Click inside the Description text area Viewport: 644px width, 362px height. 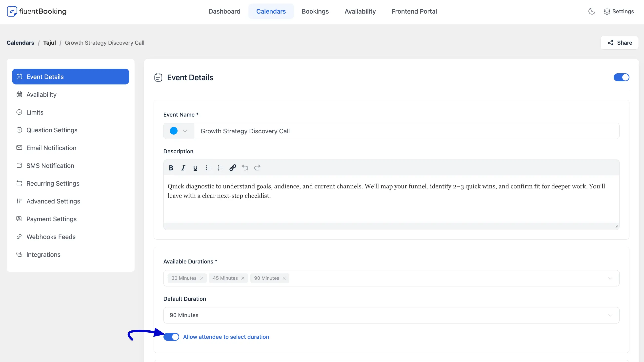click(391, 199)
